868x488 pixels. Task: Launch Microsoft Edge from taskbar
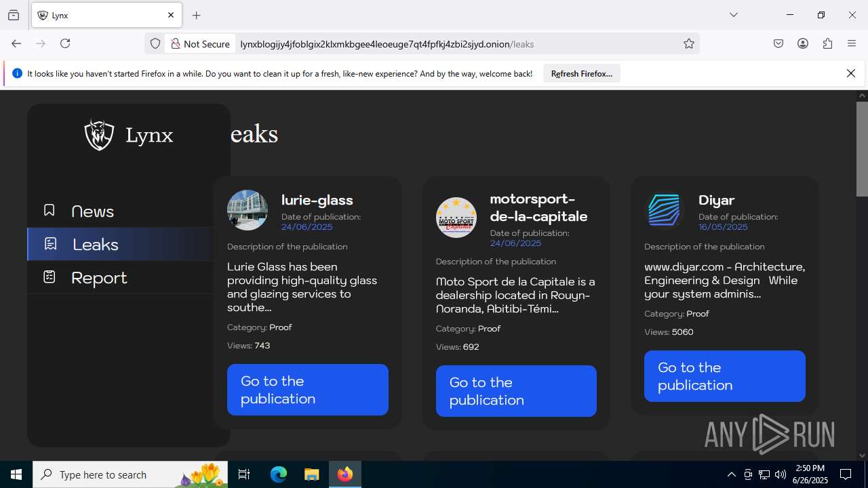[x=279, y=474]
